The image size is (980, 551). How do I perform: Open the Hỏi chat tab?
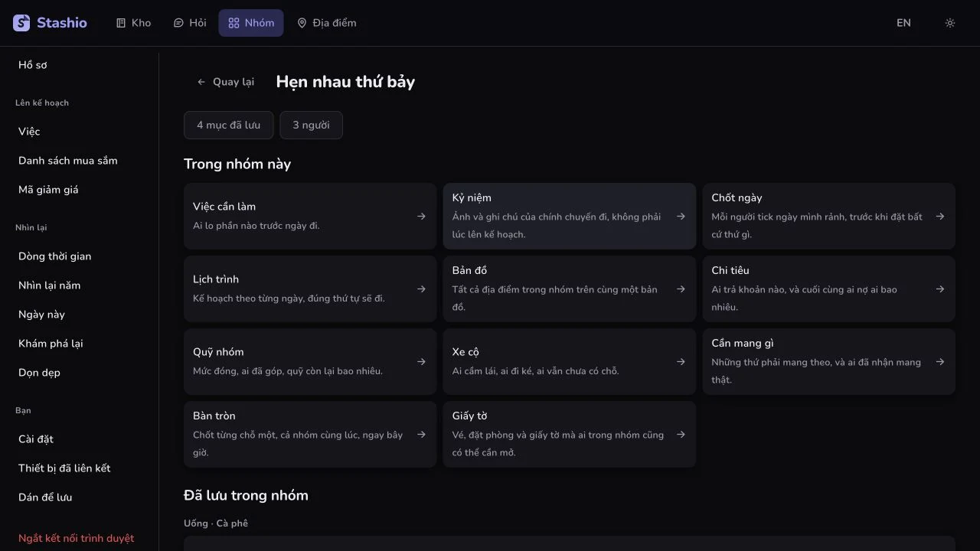click(190, 23)
